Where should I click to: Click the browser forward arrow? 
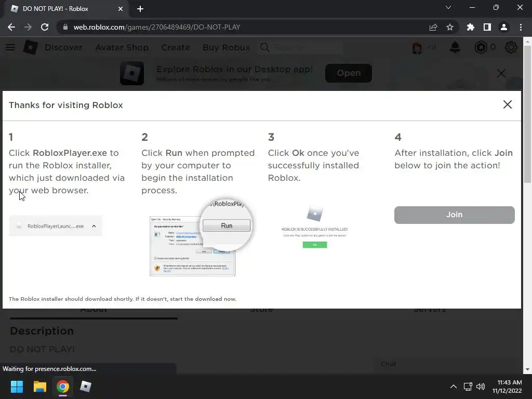(x=28, y=27)
